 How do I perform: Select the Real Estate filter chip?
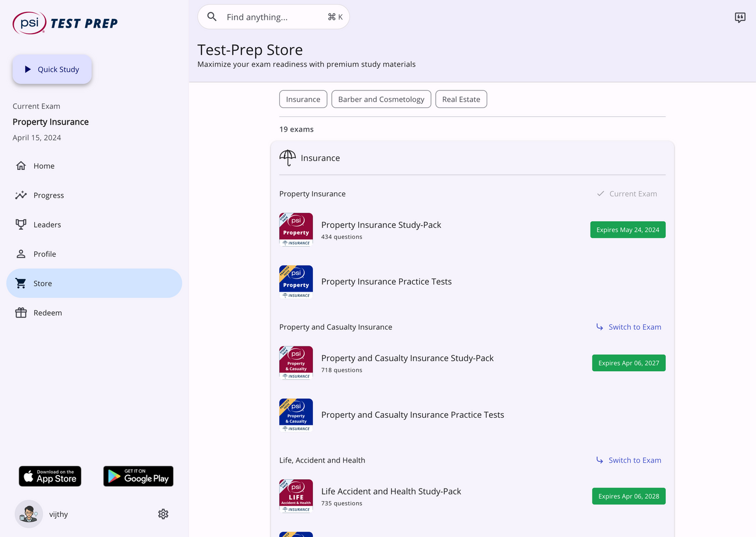pyautogui.click(x=461, y=99)
